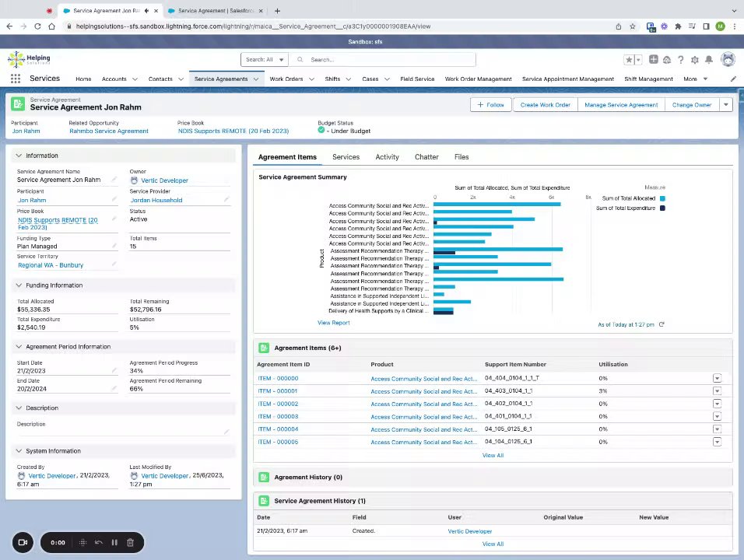Screen dimensions: 744x560
Task: Edit the Start Date pencil icon
Action: [x=114, y=370]
